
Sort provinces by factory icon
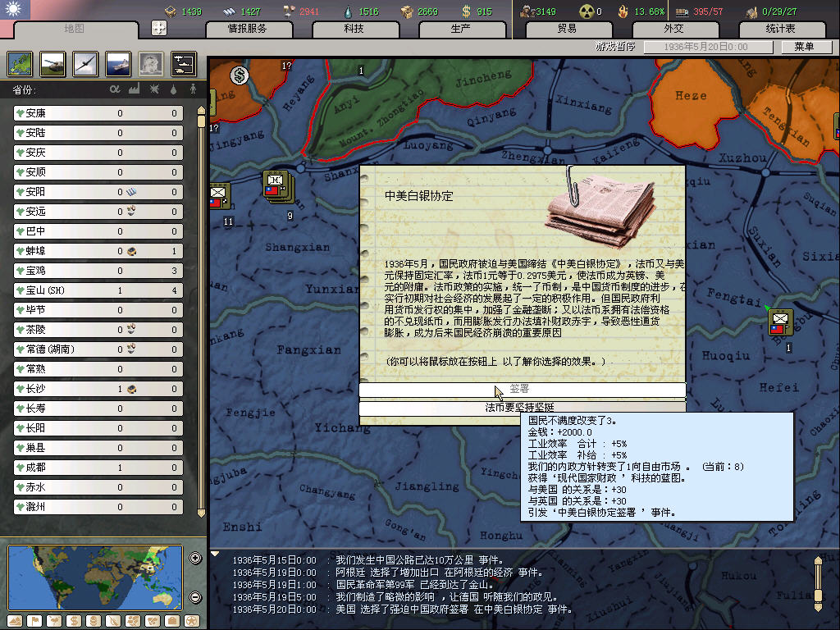[x=134, y=89]
